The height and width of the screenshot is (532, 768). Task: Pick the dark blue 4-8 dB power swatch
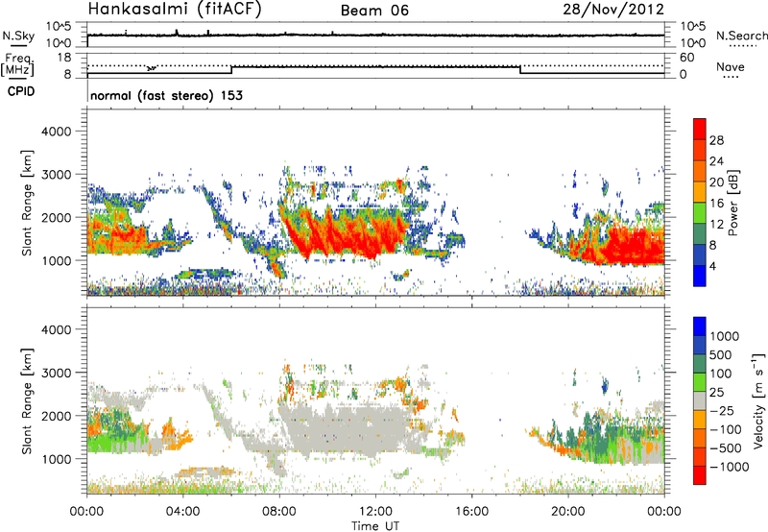tap(700, 255)
